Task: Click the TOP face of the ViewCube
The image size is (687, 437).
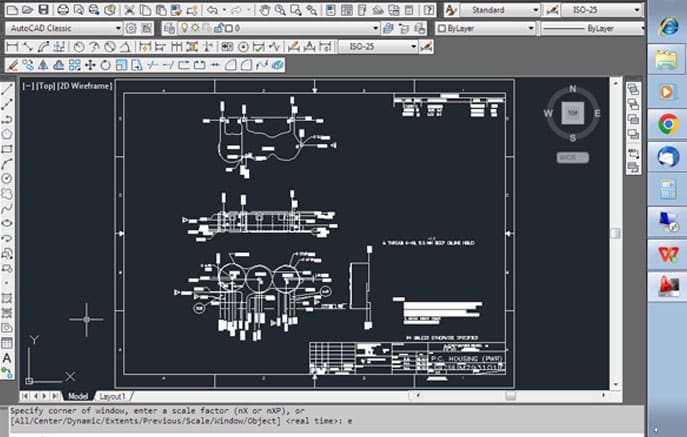Action: coord(573,113)
